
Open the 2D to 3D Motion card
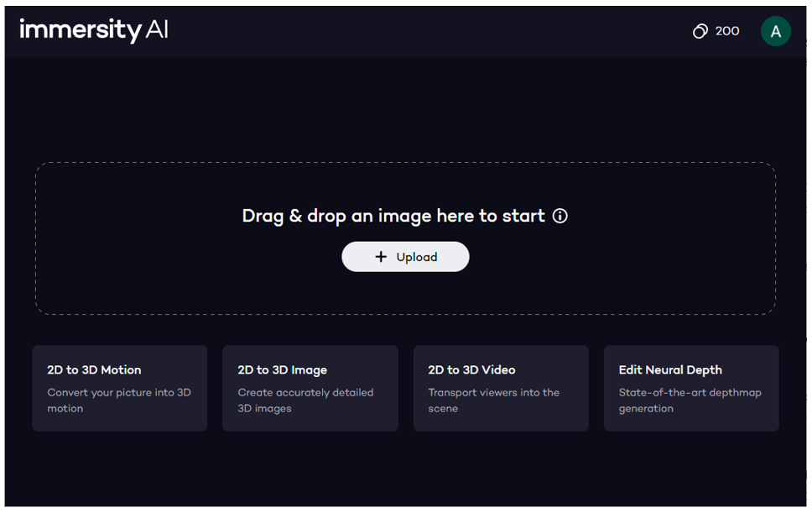120,388
